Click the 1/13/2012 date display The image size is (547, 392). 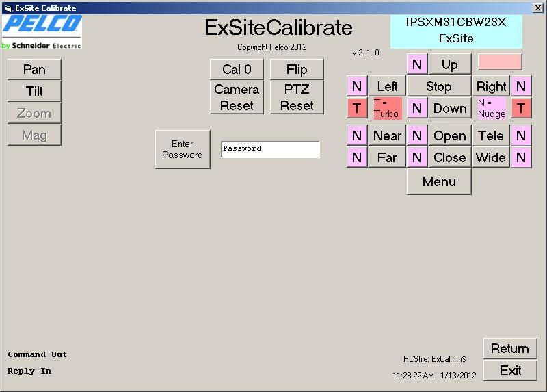point(458,376)
